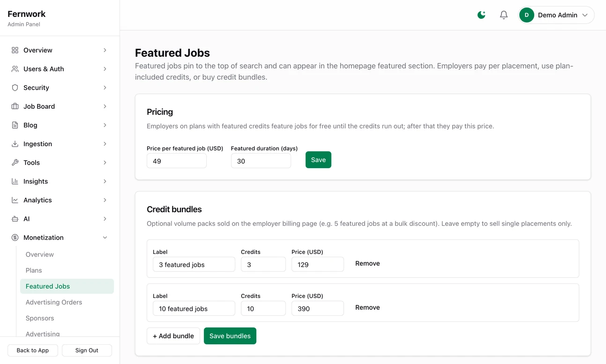This screenshot has width=606, height=364.
Task: Remove the 3 featured jobs bundle
Action: pyautogui.click(x=367, y=263)
